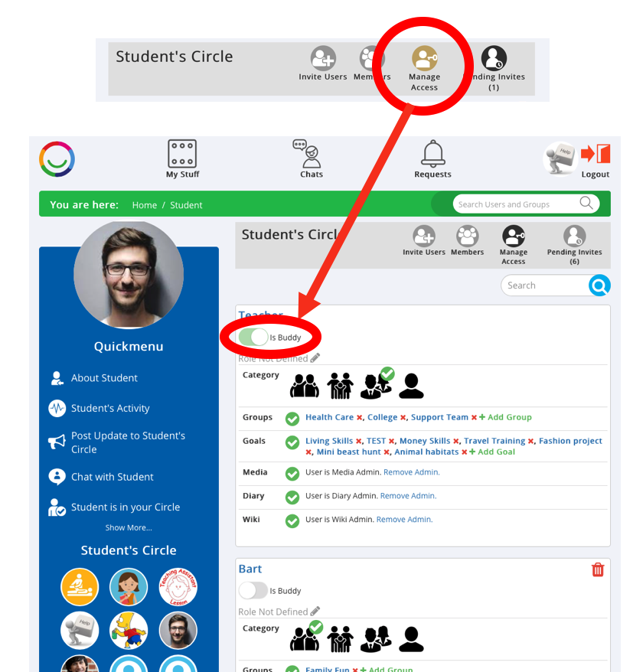The height and width of the screenshot is (672, 633).
Task: Select single person category for Bart
Action: click(x=412, y=639)
